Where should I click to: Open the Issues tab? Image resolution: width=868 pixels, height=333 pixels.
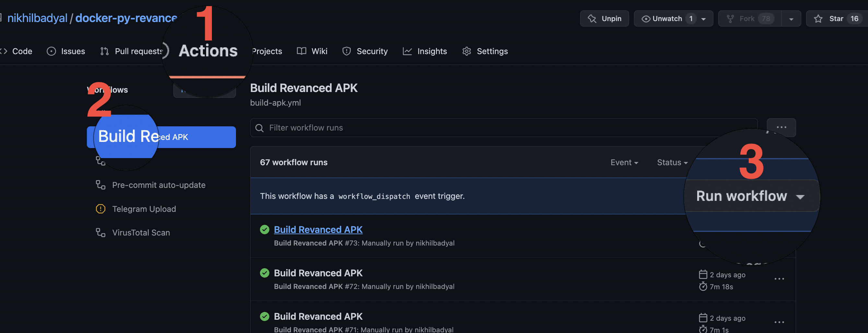pos(66,51)
